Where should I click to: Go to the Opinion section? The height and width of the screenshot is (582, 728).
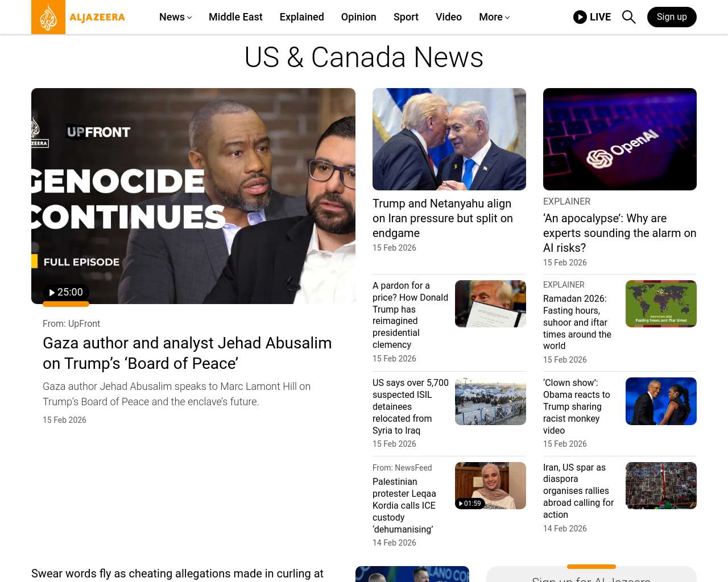(x=358, y=17)
